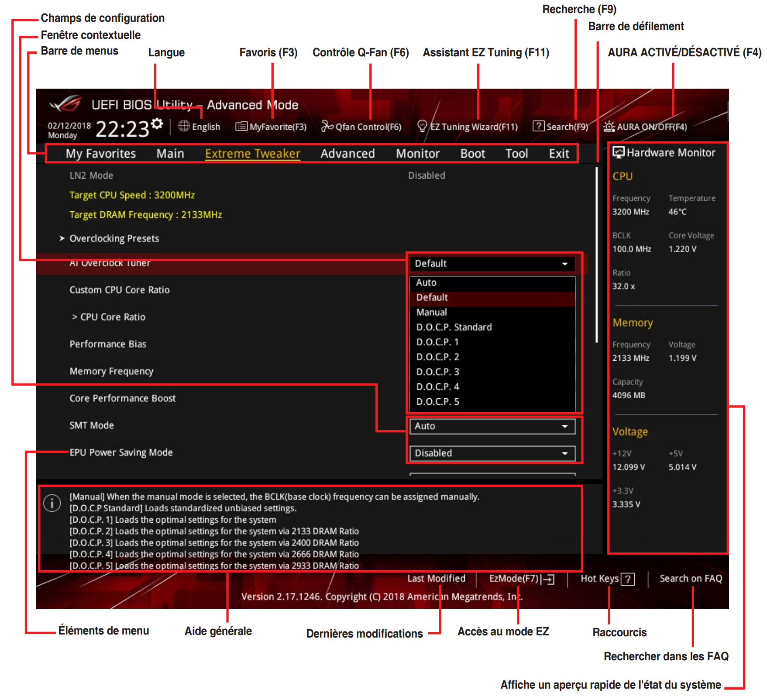Select D.O.C.P. 3 option
This screenshot has height=700, width=767.
click(x=492, y=372)
